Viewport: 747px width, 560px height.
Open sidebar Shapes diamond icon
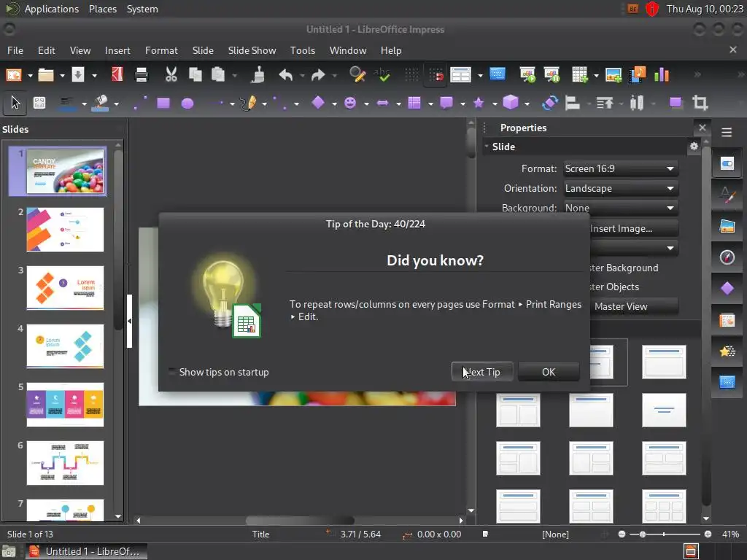point(727,289)
